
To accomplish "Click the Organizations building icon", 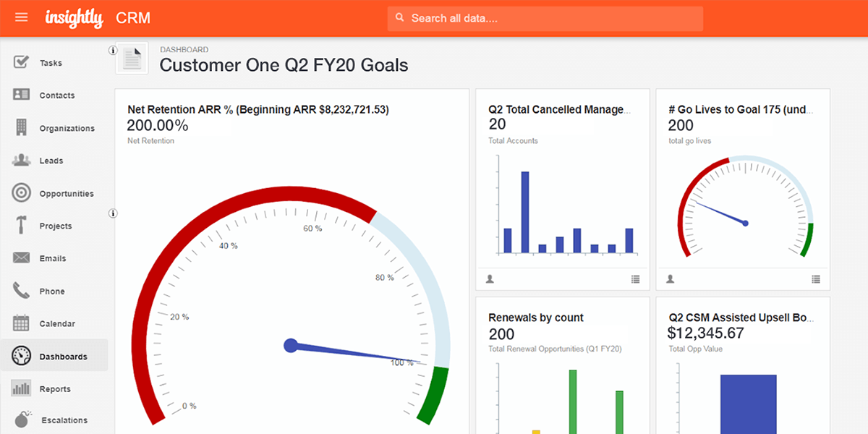I will tap(21, 127).
